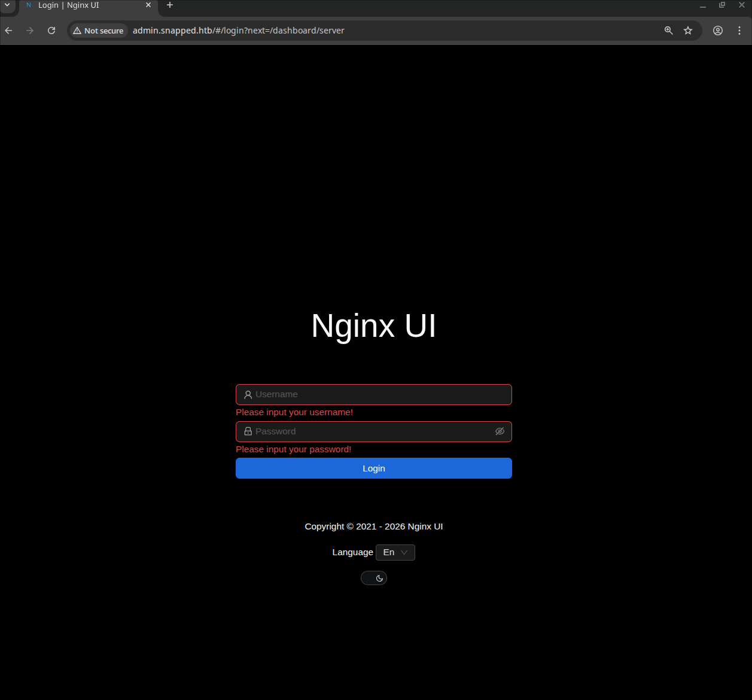Click the user icon in Username field
Image resolution: width=752 pixels, height=700 pixels.
click(x=248, y=395)
